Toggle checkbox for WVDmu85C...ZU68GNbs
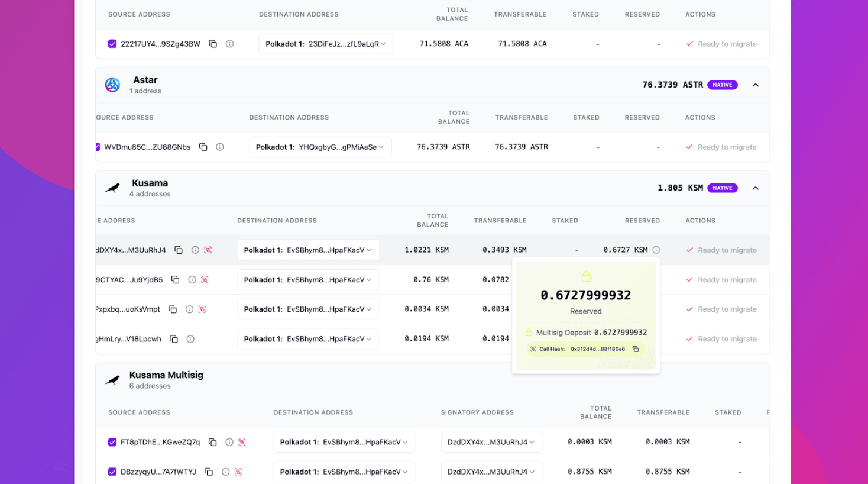The height and width of the screenshot is (484, 868). click(98, 147)
